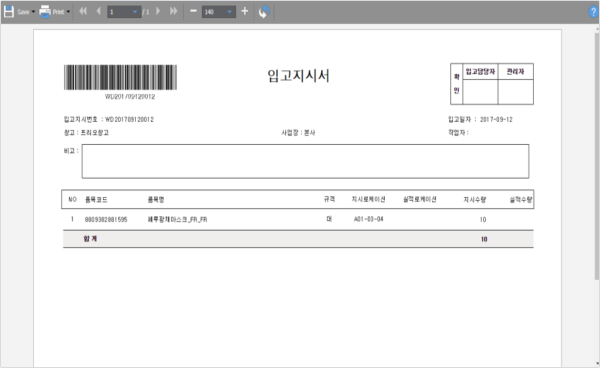
Task: Refresh the report view
Action: tap(264, 11)
